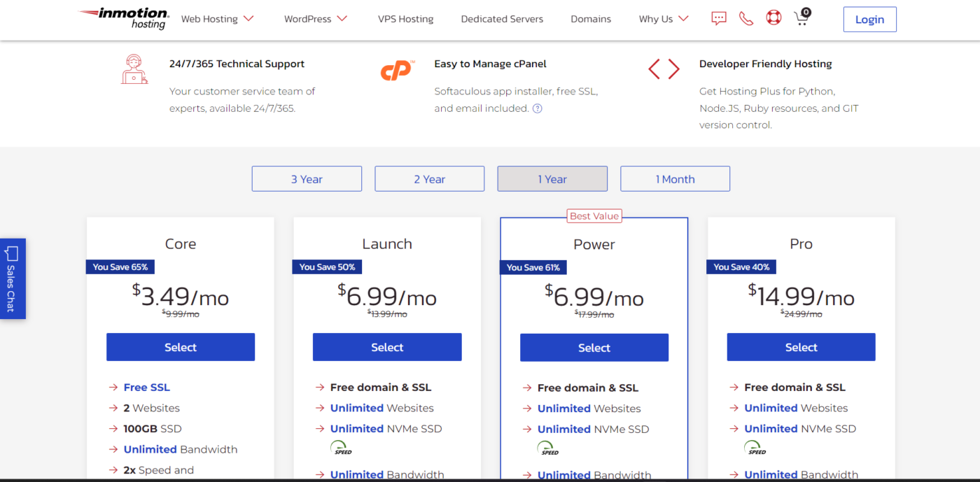The width and height of the screenshot is (980, 482).
Task: Go to Dedicated Servers page
Action: [x=502, y=19]
